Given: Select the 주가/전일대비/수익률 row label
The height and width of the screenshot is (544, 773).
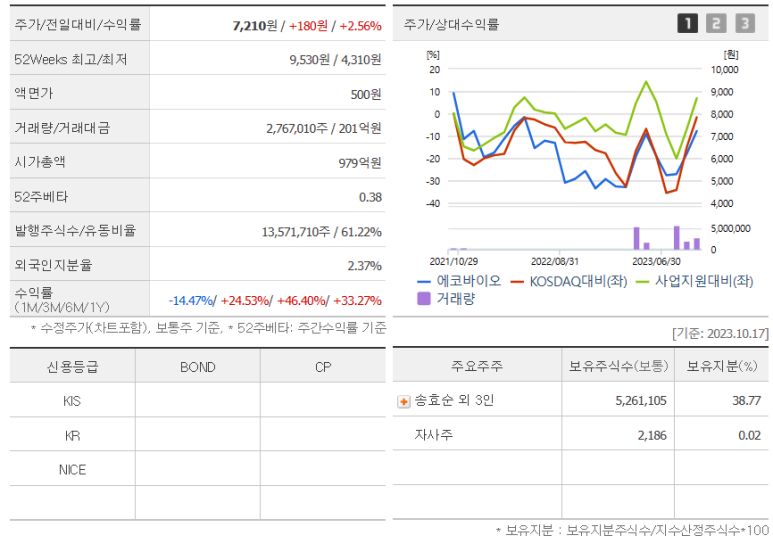Looking at the screenshot, I should pyautogui.click(x=78, y=24).
